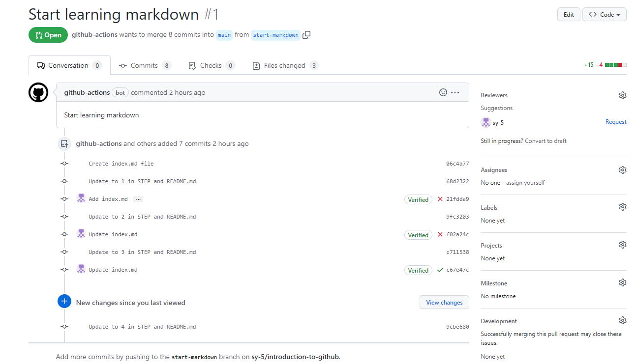637x364 pixels.
Task: Click the Edit title button
Action: pos(569,15)
